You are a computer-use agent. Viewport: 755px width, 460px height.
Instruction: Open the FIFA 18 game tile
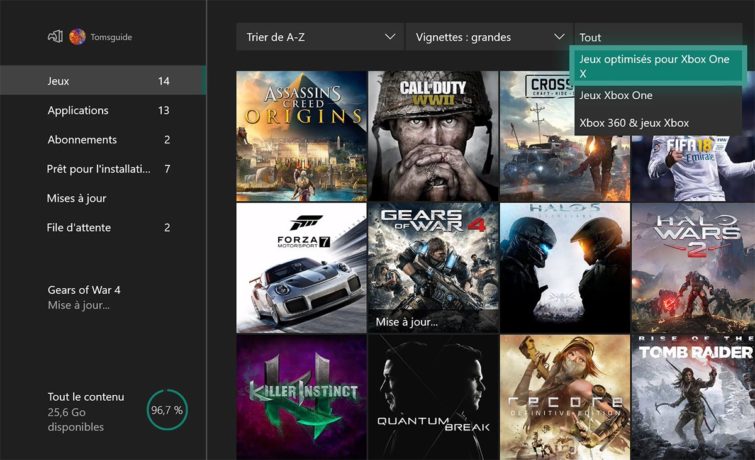coord(693,169)
